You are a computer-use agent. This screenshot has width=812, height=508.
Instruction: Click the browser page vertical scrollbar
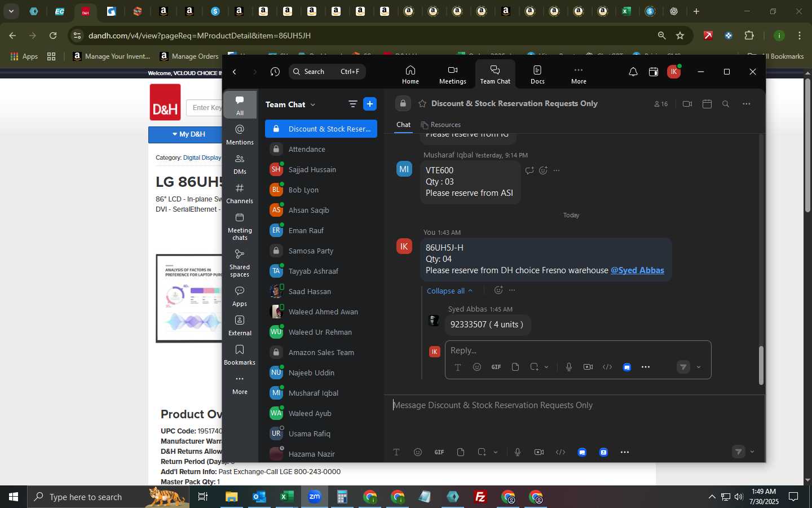coord(807,144)
